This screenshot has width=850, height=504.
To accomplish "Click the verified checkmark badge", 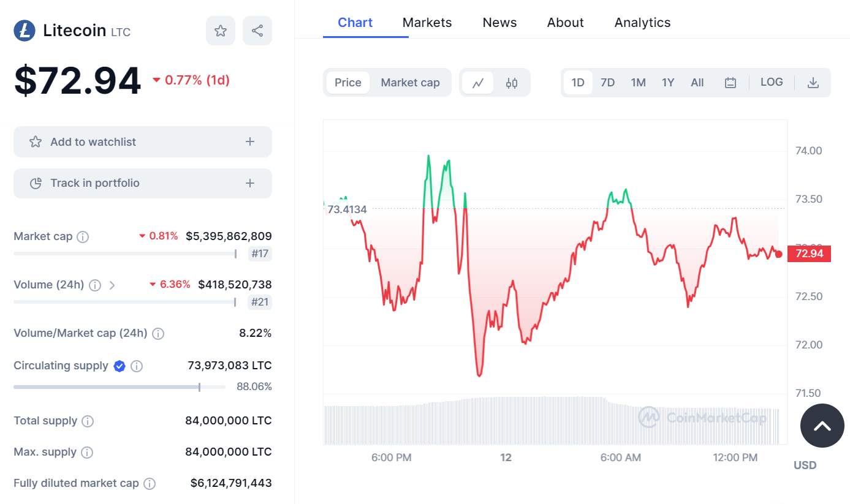I will [120, 366].
